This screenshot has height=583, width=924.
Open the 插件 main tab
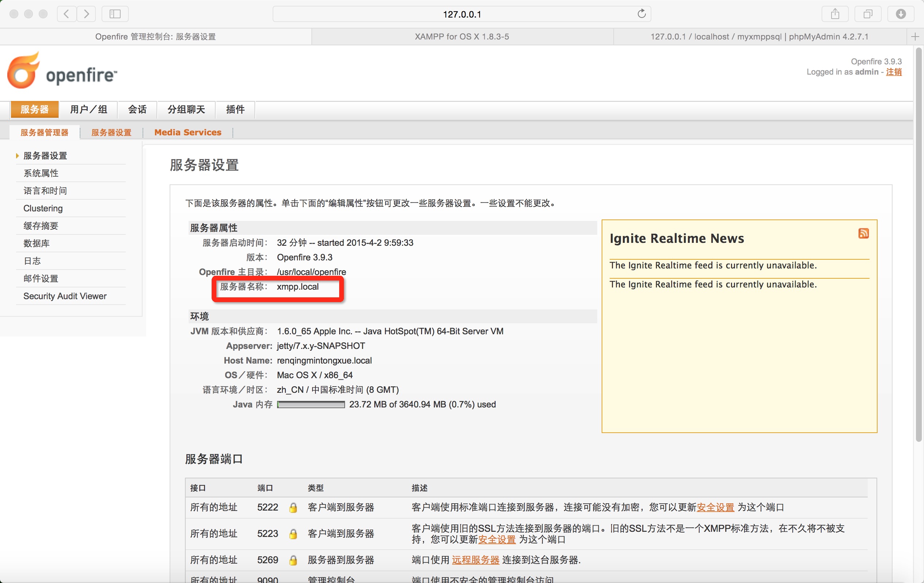point(235,109)
